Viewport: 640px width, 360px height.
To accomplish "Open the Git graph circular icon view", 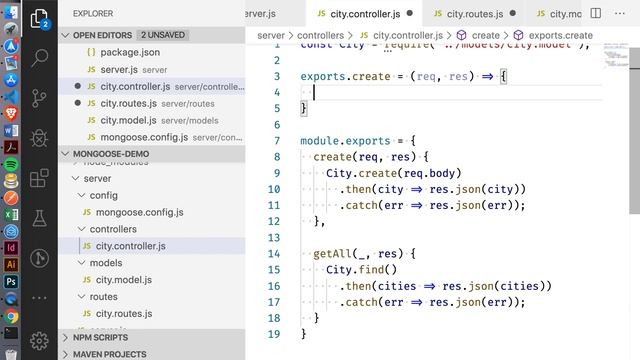I will [x=39, y=258].
